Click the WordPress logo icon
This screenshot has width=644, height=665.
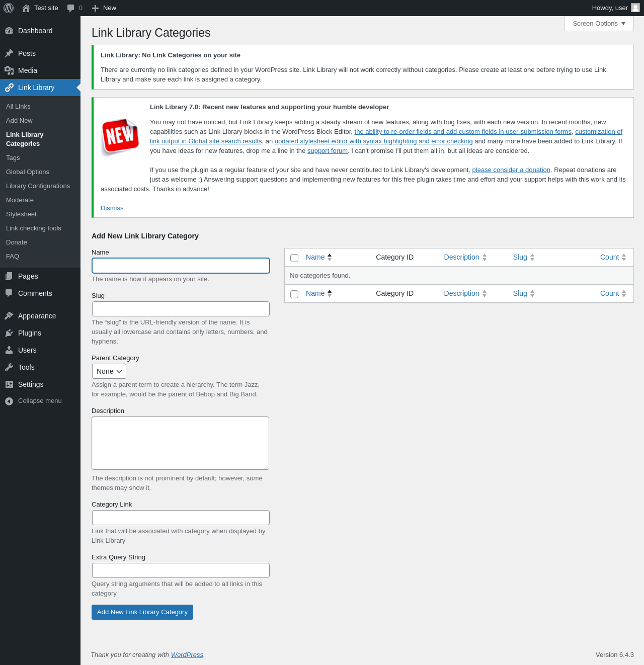pyautogui.click(x=9, y=8)
